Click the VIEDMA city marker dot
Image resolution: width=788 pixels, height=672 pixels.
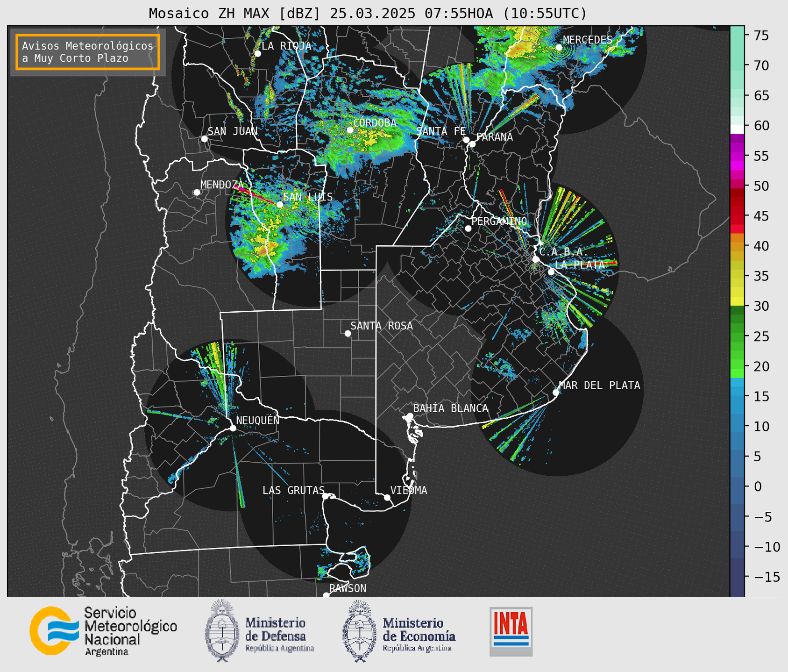click(387, 497)
